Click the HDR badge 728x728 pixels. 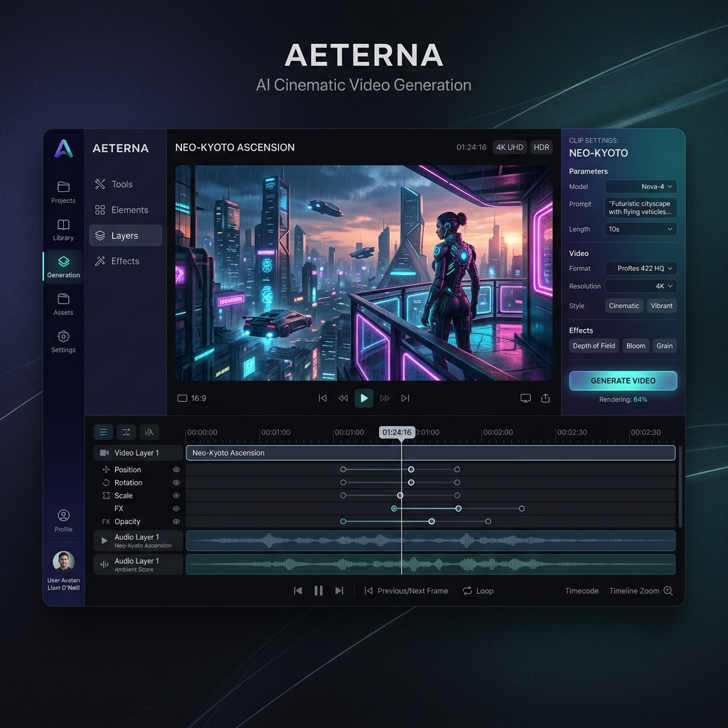coord(541,147)
